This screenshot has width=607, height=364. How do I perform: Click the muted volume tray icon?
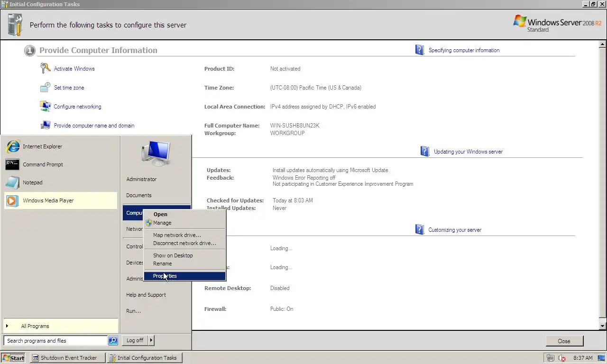click(562, 358)
